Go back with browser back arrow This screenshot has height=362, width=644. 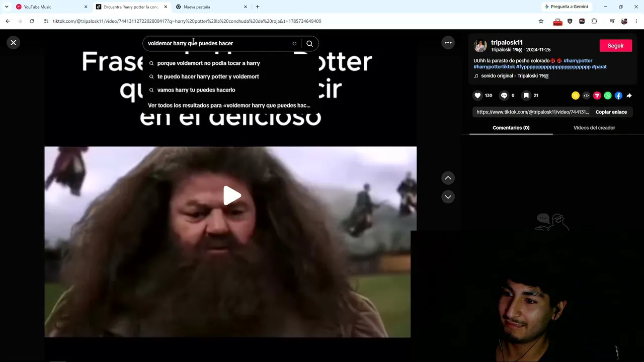pos(8,21)
